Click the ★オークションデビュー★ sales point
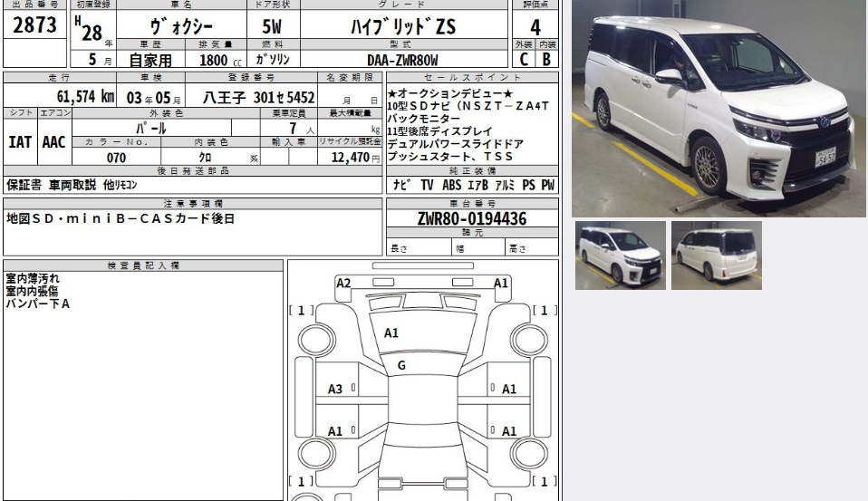Screen dimensions: 868x501 [x=450, y=93]
